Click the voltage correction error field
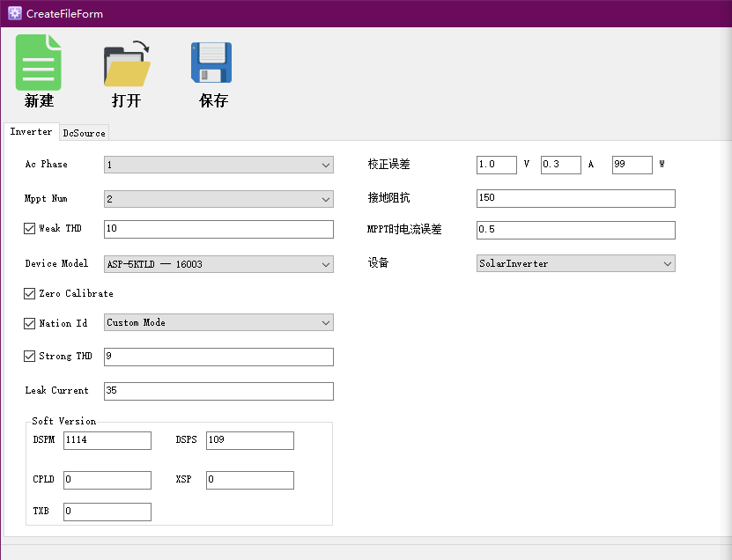Screen dimensions: 732x560 [x=496, y=165]
